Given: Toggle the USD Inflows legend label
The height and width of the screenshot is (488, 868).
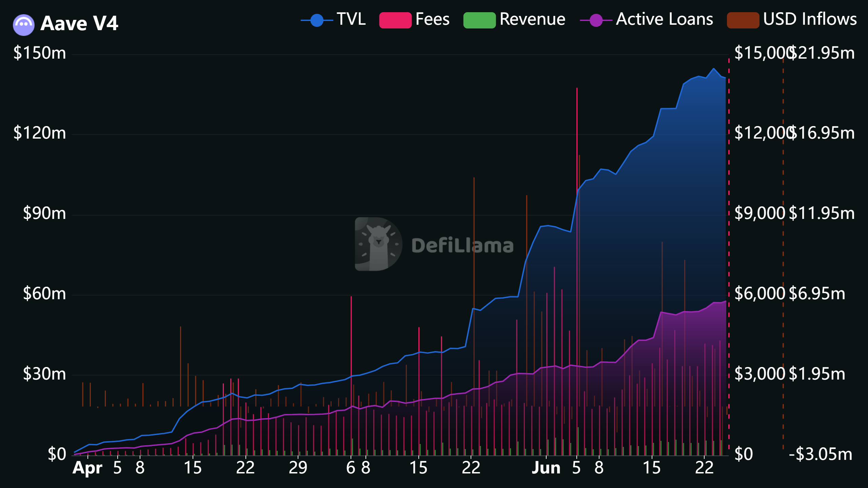Looking at the screenshot, I should pos(810,19).
